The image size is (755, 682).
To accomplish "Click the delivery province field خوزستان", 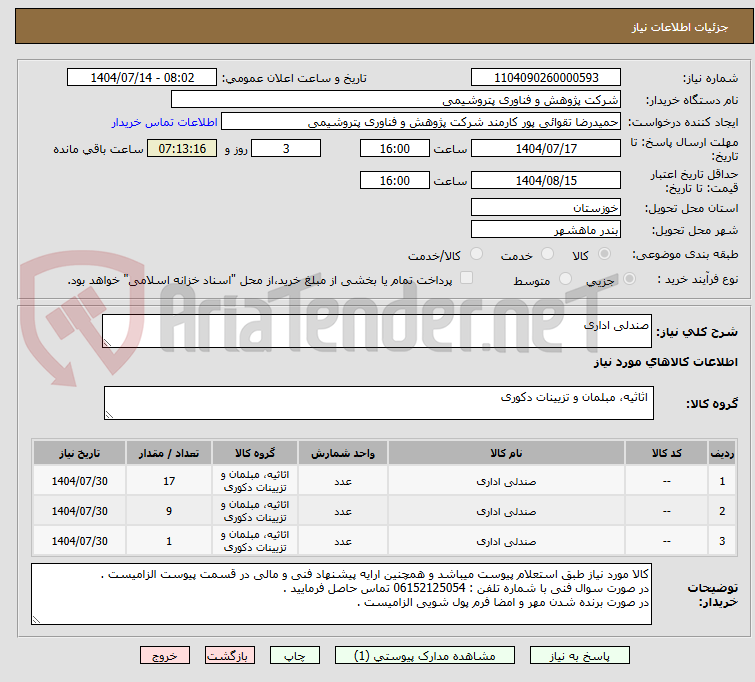I will 546,208.
